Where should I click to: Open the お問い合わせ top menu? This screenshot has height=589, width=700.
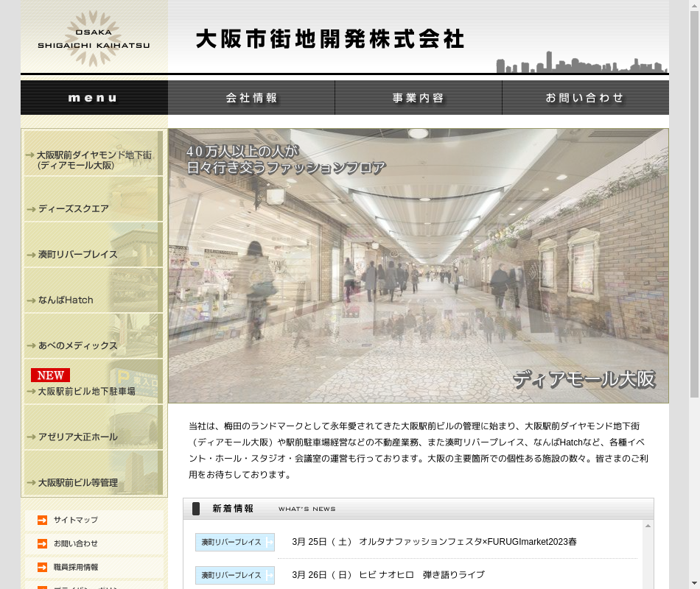click(x=585, y=98)
